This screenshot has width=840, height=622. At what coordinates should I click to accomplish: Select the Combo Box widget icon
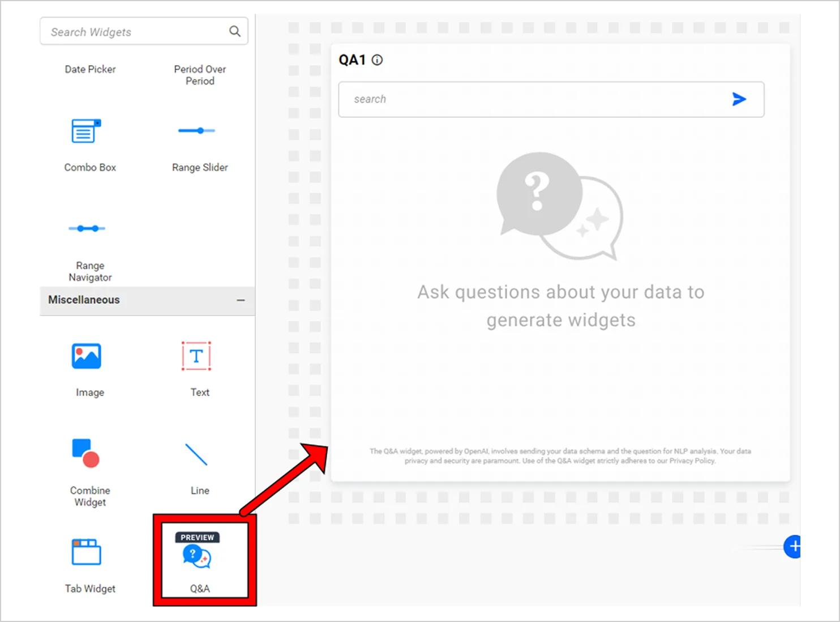click(x=86, y=131)
